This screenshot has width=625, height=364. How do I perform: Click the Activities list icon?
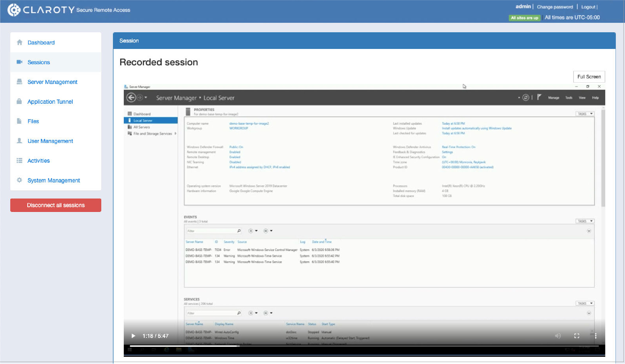point(19,160)
